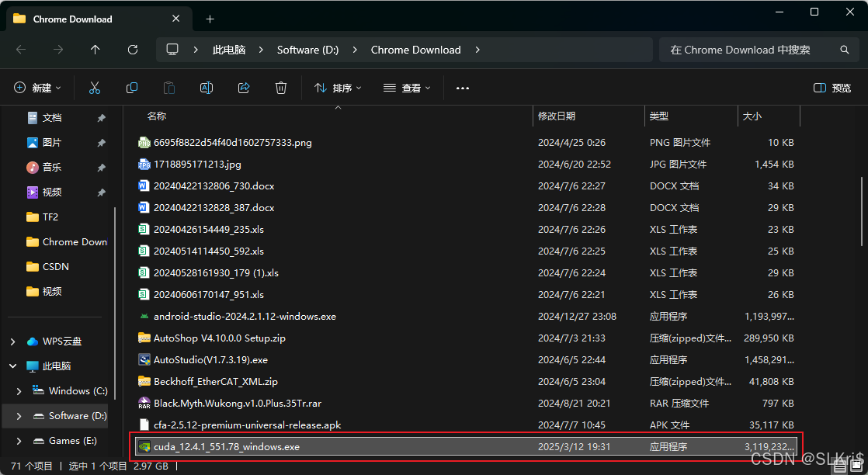The height and width of the screenshot is (475, 868).
Task: Click Software (D:) in the breadcrumb
Action: click(307, 50)
